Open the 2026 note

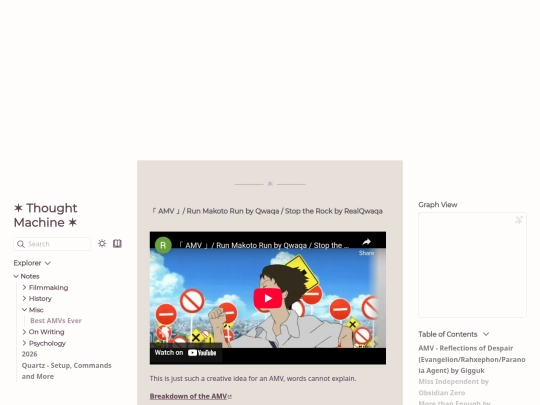[x=29, y=354]
